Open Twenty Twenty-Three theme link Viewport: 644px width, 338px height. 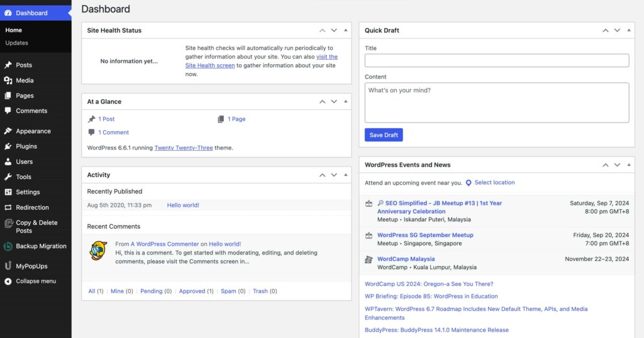click(184, 148)
